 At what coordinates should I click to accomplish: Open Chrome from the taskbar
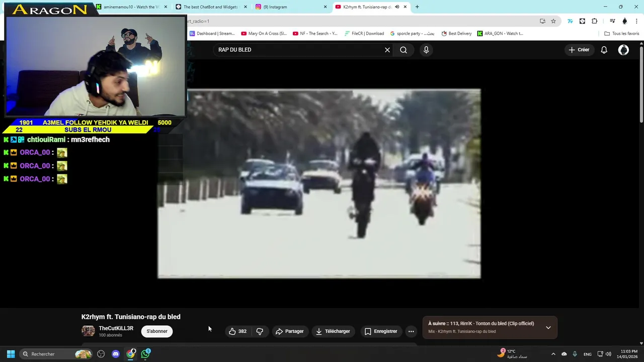(131, 354)
